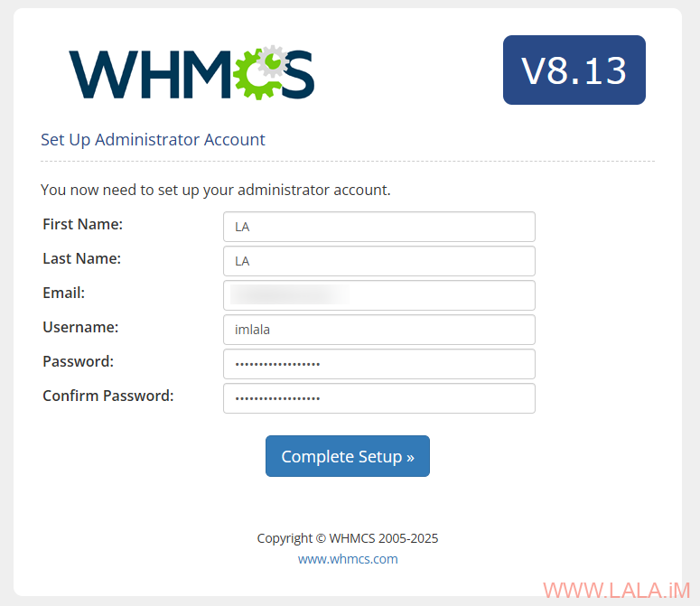This screenshot has width=700, height=606.
Task: Click the Email label
Action: click(63, 293)
